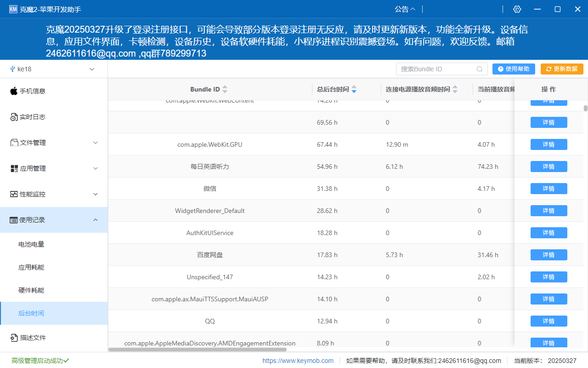588x368 pixels.
Task: Open the settings gear icon
Action: click(x=517, y=9)
